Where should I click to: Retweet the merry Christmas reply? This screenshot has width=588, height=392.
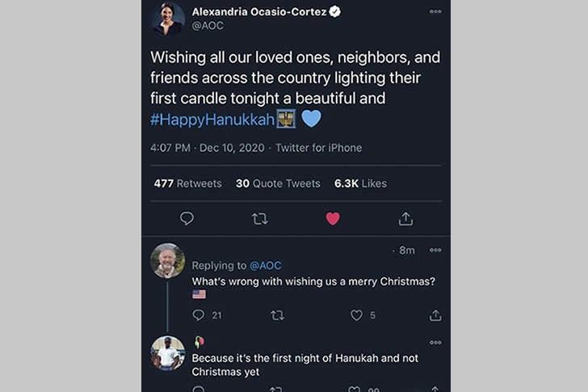[x=277, y=315]
